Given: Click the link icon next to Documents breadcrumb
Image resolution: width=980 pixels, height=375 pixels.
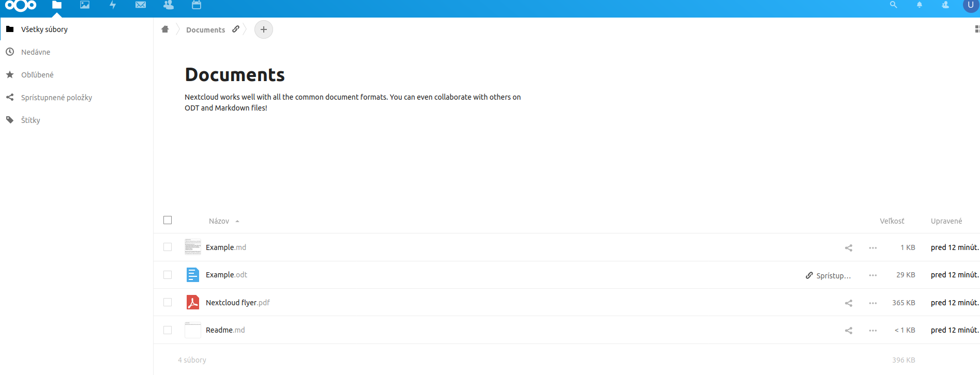Looking at the screenshot, I should [236, 29].
